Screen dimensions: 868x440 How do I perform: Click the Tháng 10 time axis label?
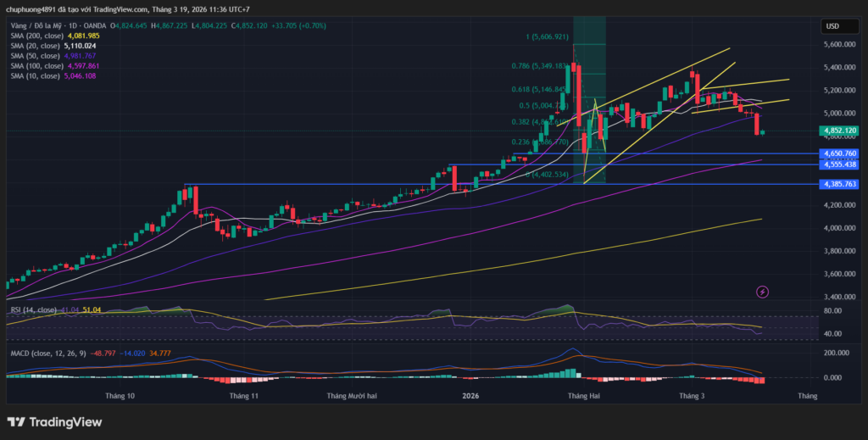click(x=120, y=395)
